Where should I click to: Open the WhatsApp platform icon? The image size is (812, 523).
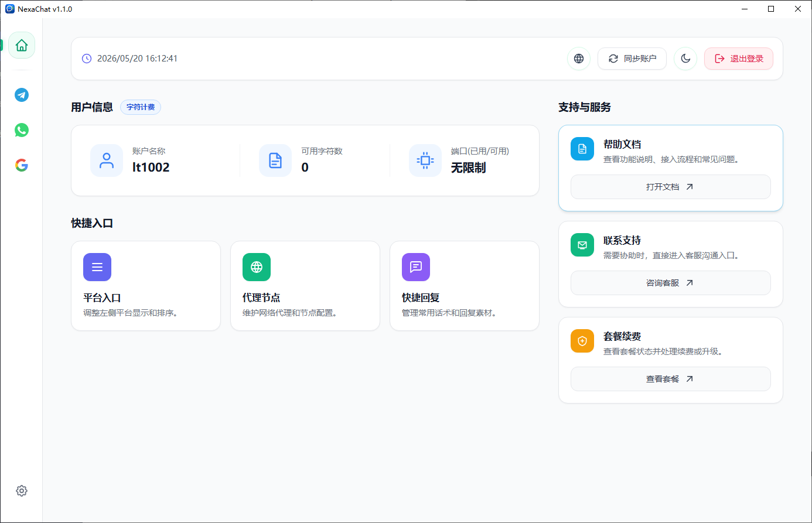click(22, 130)
